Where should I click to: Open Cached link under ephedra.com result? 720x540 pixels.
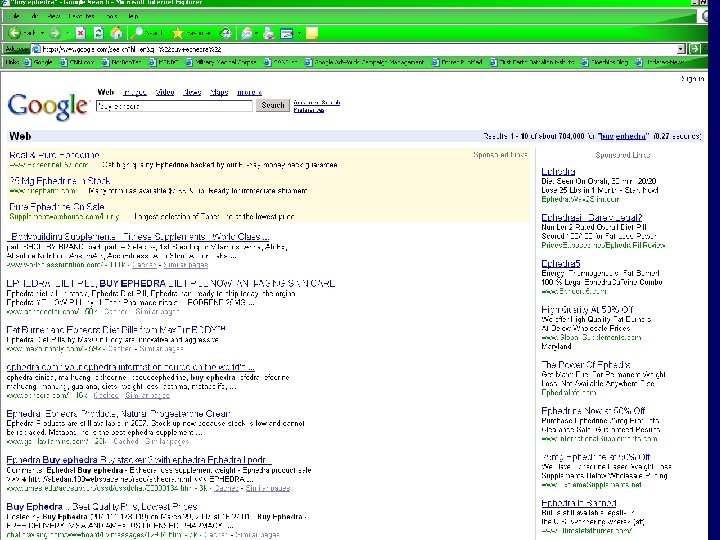pyautogui.click(x=106, y=395)
